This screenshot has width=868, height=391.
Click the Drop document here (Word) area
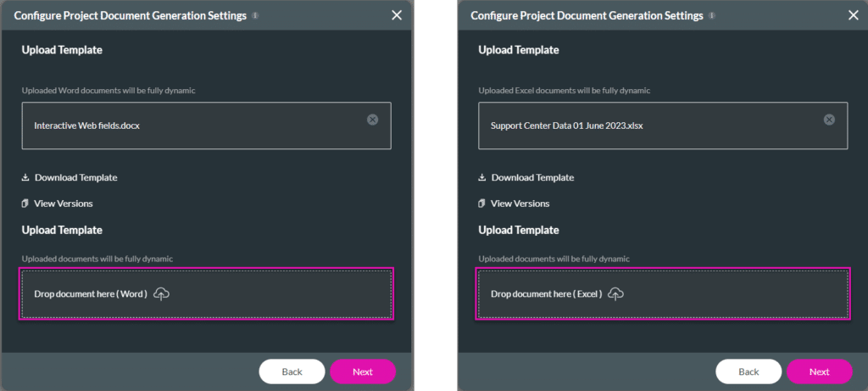[x=207, y=293]
